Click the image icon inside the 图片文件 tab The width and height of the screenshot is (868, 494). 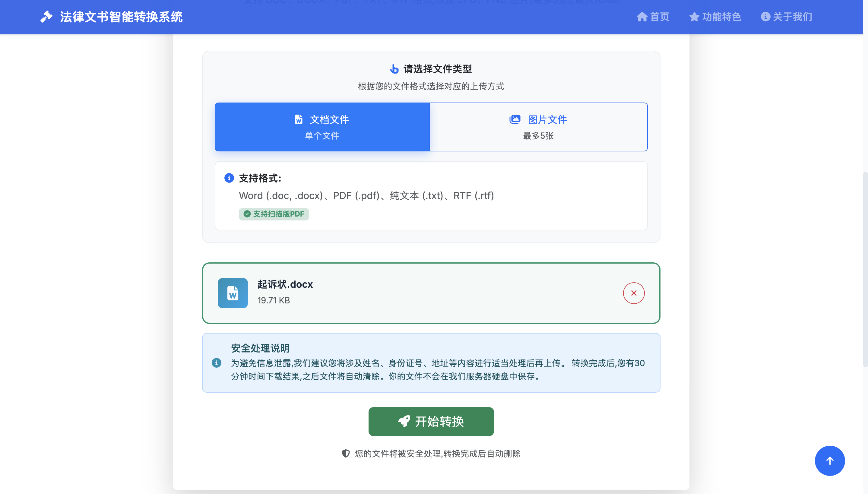click(x=515, y=119)
